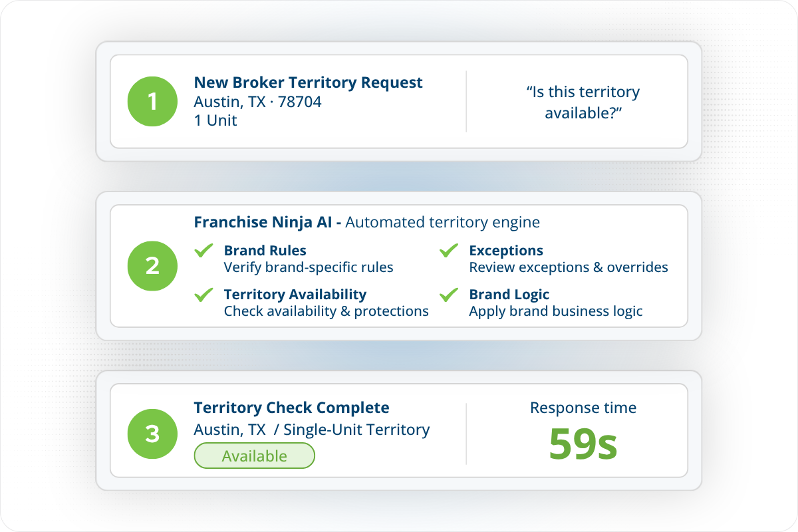
Task: Click the Territory Check Complete title
Action: pos(292,408)
